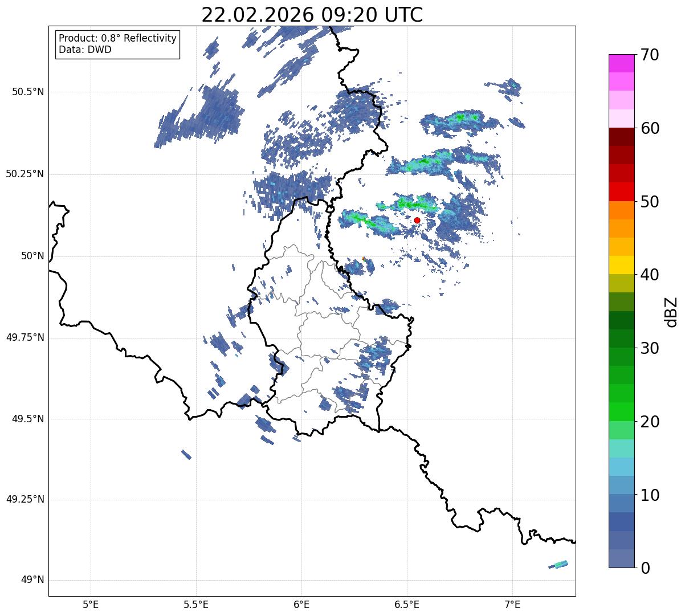Click the latitude label '49.25°N'
This screenshot has width=685, height=616.
pyautogui.click(x=25, y=500)
